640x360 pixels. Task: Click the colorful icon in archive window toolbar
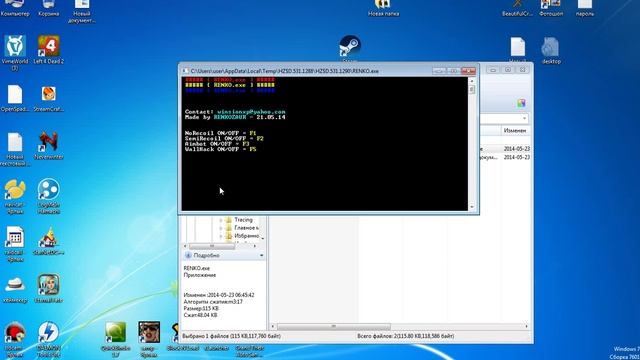tap(521, 103)
